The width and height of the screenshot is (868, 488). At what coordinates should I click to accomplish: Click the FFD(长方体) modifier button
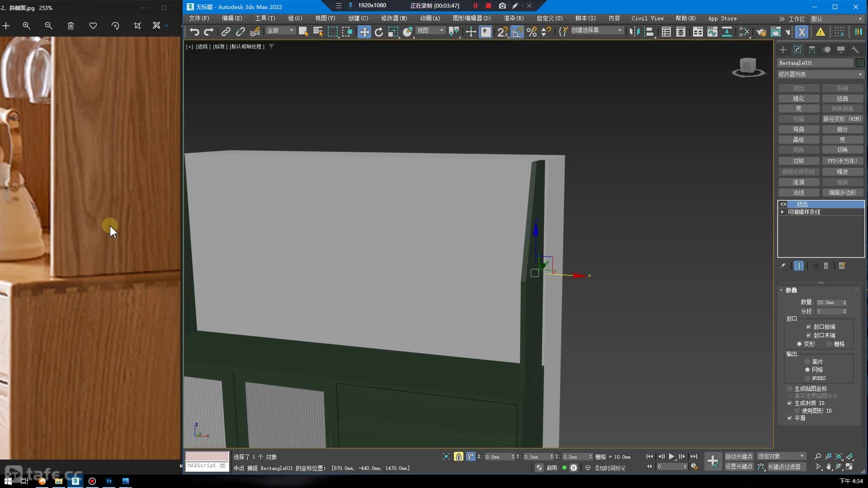(x=842, y=161)
